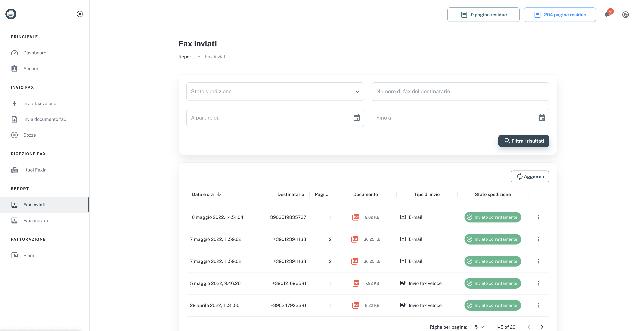
Task: Open Fax ricevuti in sidebar
Action: (36, 221)
